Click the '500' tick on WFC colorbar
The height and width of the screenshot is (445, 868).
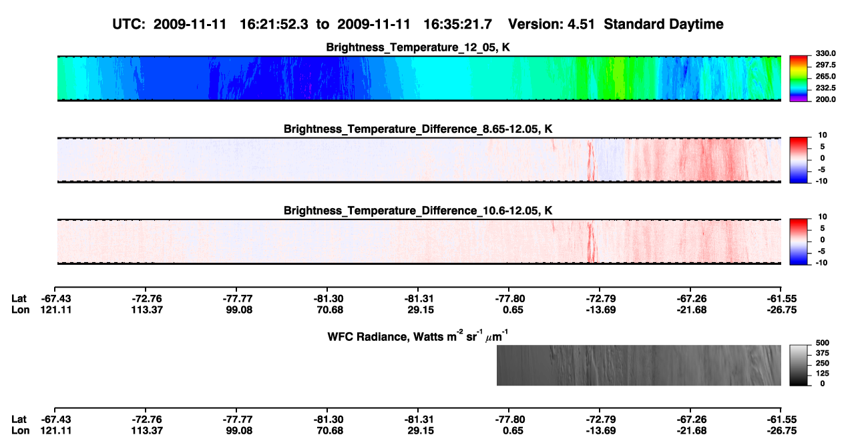821,343
